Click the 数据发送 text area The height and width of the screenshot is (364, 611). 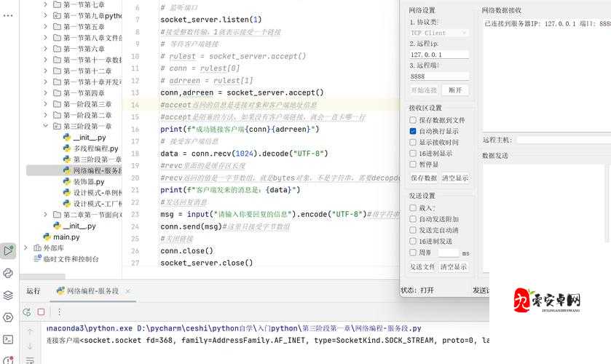543,217
